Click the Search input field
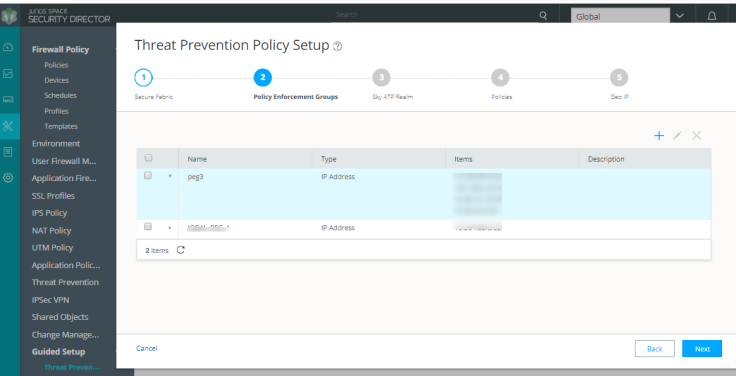 tap(437, 15)
